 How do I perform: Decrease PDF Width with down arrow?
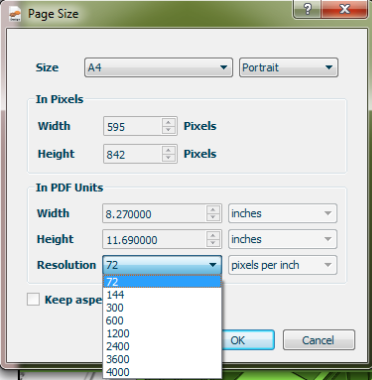coord(213,218)
